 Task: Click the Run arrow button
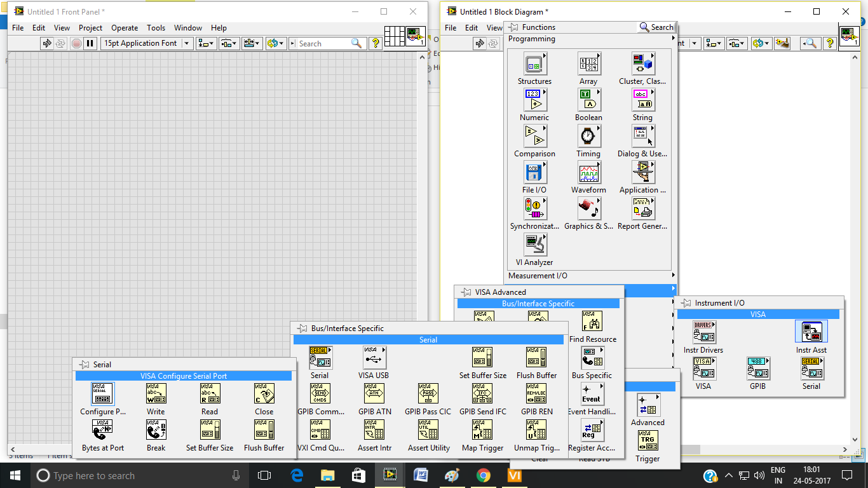pyautogui.click(x=46, y=43)
